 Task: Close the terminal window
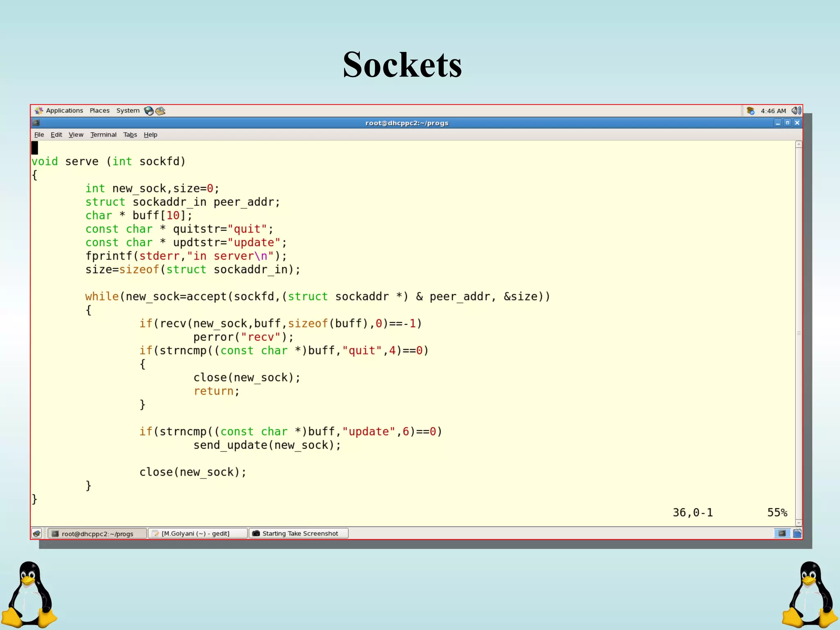pos(797,123)
